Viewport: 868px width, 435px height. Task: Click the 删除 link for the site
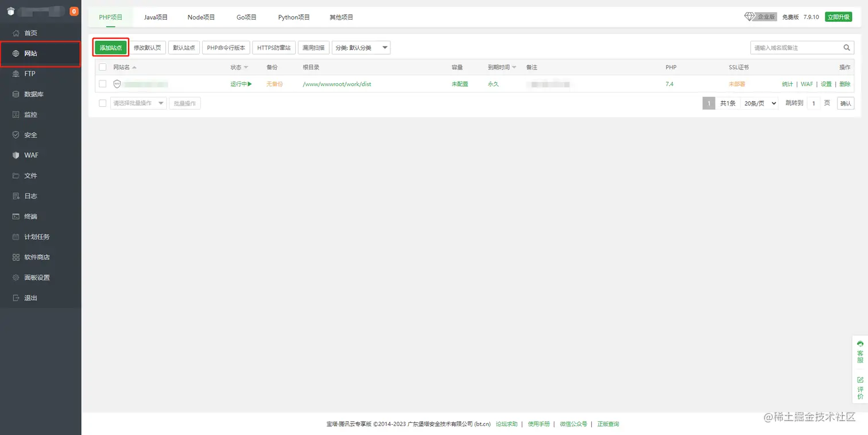point(845,84)
